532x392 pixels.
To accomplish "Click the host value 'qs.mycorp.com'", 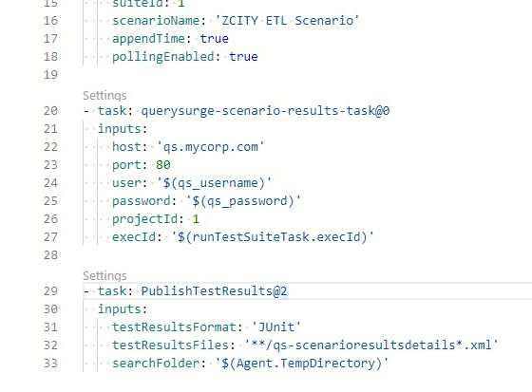I will pos(210,147).
